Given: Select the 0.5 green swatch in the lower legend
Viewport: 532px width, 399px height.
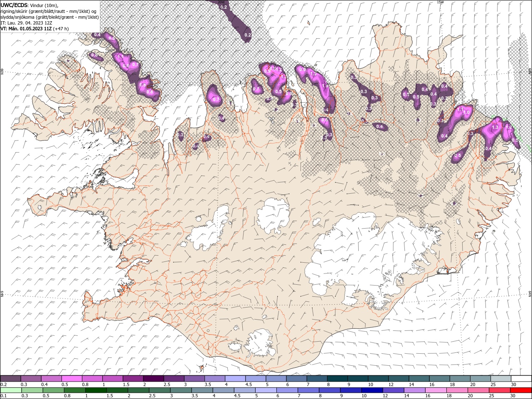Looking at the screenshot, I should click(x=53, y=390).
